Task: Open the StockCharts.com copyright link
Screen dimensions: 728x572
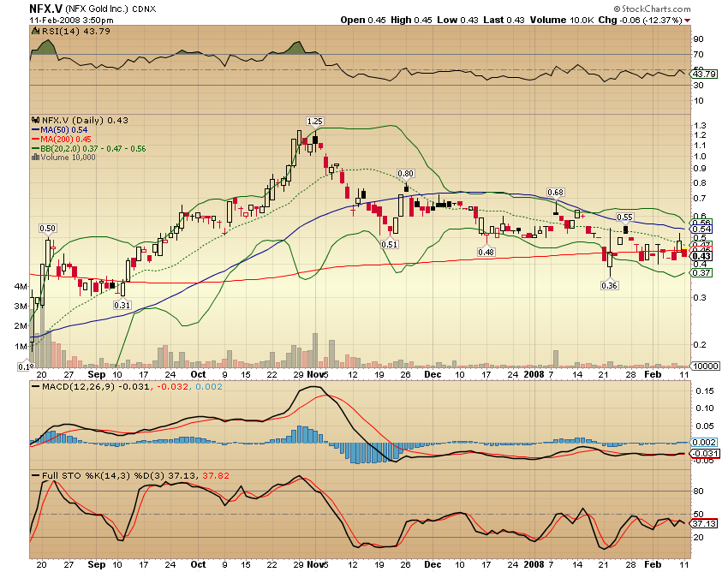Action: 655,7
